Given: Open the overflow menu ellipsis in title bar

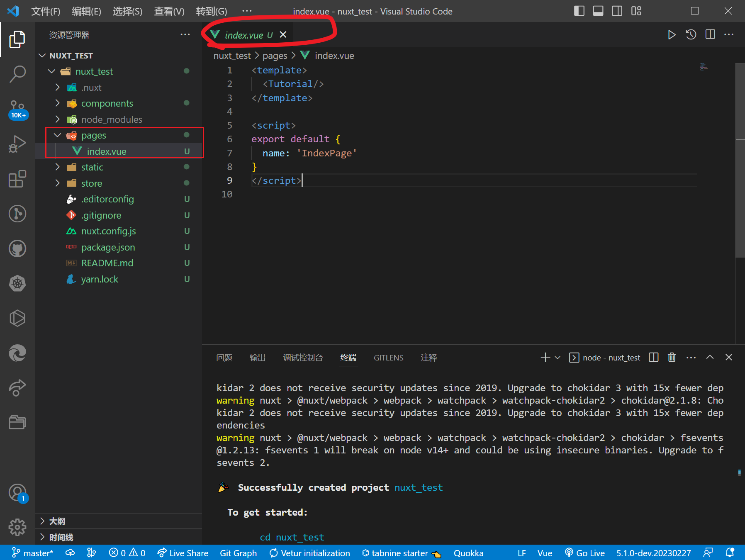Looking at the screenshot, I should pyautogui.click(x=247, y=11).
